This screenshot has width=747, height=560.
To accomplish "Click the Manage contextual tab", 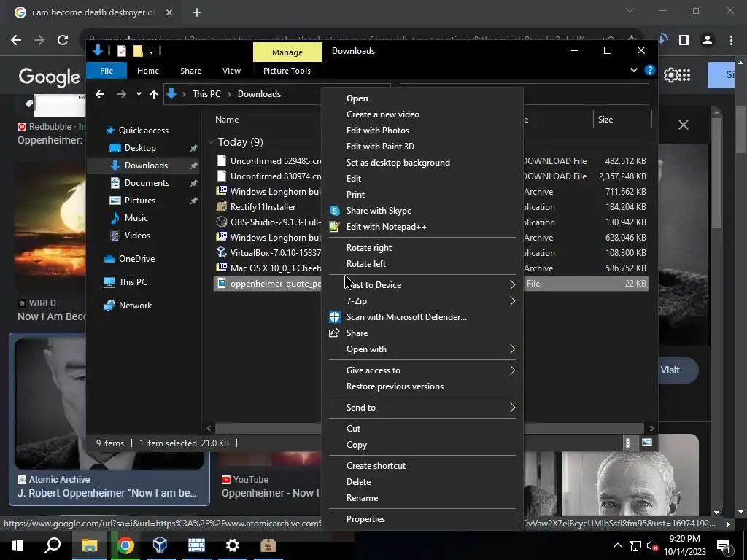I will coord(287,52).
